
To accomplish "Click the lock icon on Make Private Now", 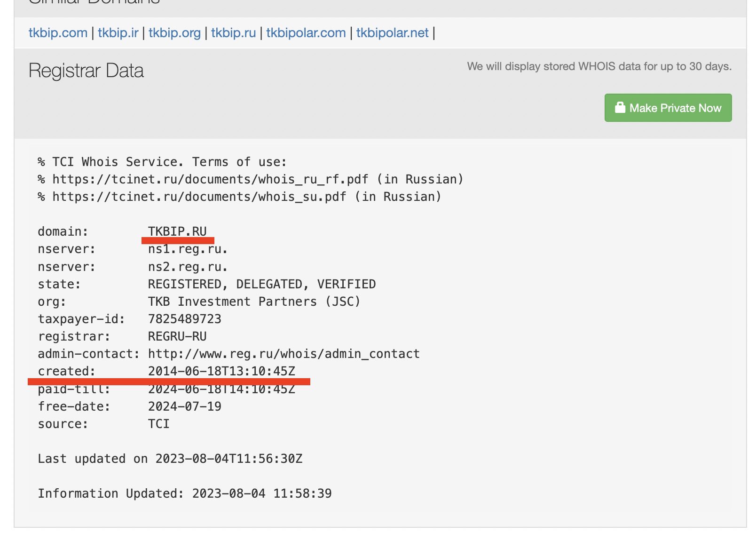I will (620, 107).
